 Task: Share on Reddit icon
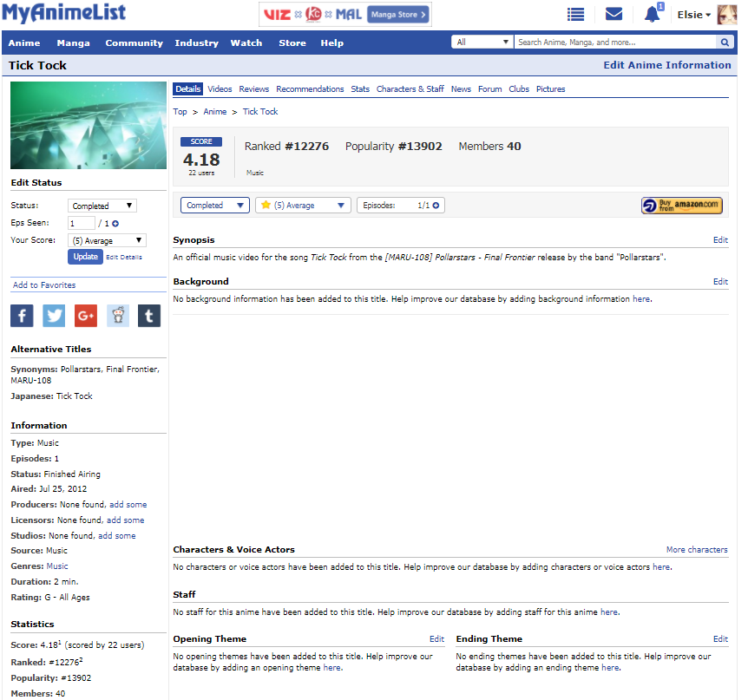point(118,316)
